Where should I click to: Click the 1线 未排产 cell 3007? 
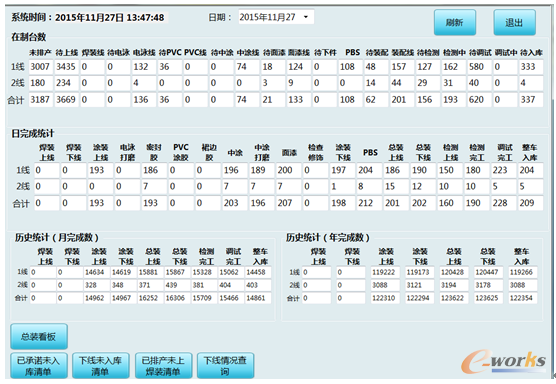click(41, 67)
